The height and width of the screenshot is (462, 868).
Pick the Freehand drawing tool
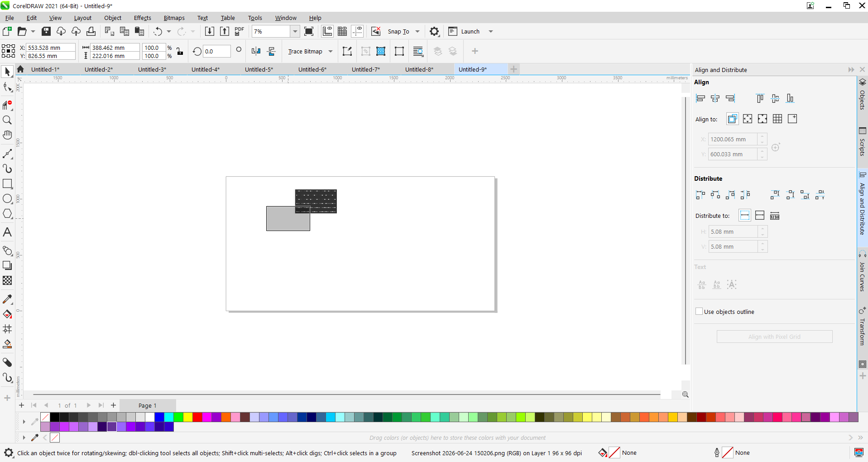click(x=7, y=154)
